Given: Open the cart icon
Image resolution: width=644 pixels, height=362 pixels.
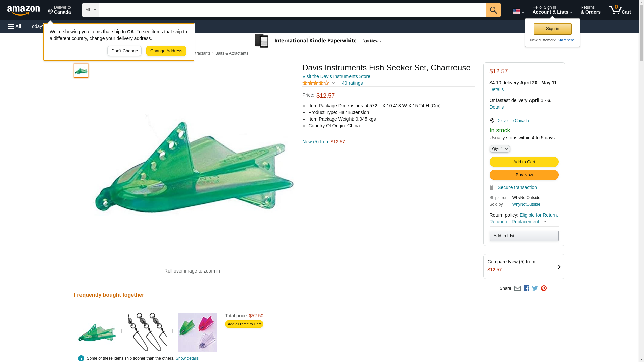Looking at the screenshot, I should tap(620, 10).
